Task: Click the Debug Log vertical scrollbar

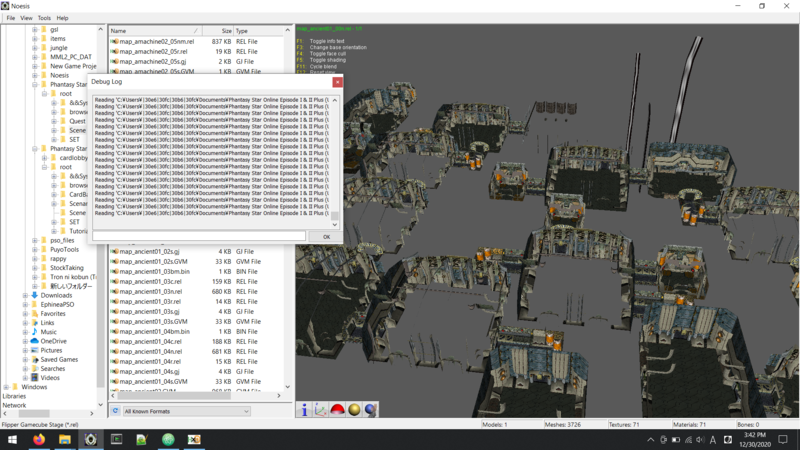Action: tap(335, 162)
